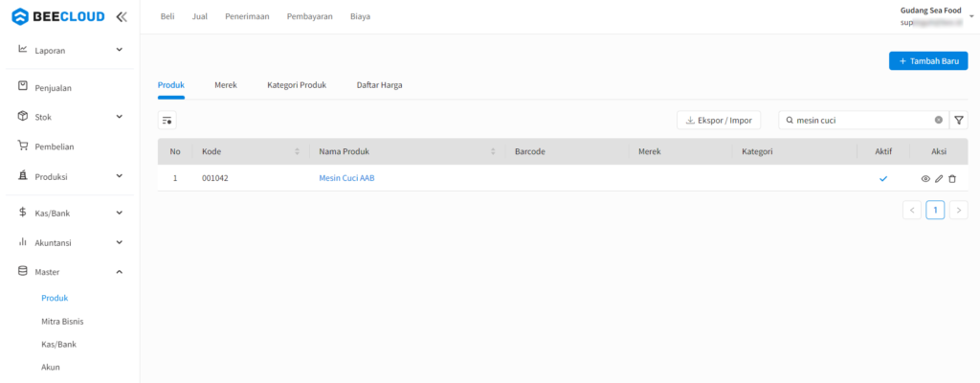Switch to the Daftar Harga tab
This screenshot has width=980, height=383.
[379, 85]
